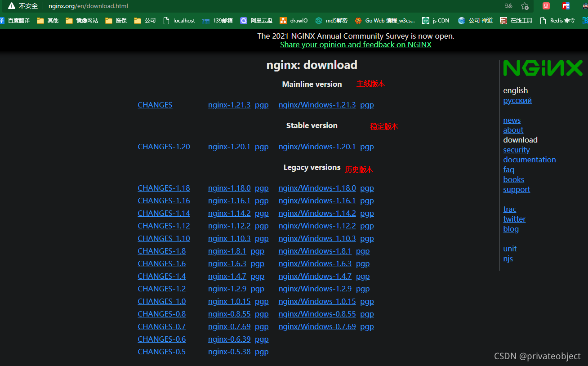The width and height of the screenshot is (588, 366).
Task: Download nginx/Windows-1.20.1
Action: pos(317,147)
